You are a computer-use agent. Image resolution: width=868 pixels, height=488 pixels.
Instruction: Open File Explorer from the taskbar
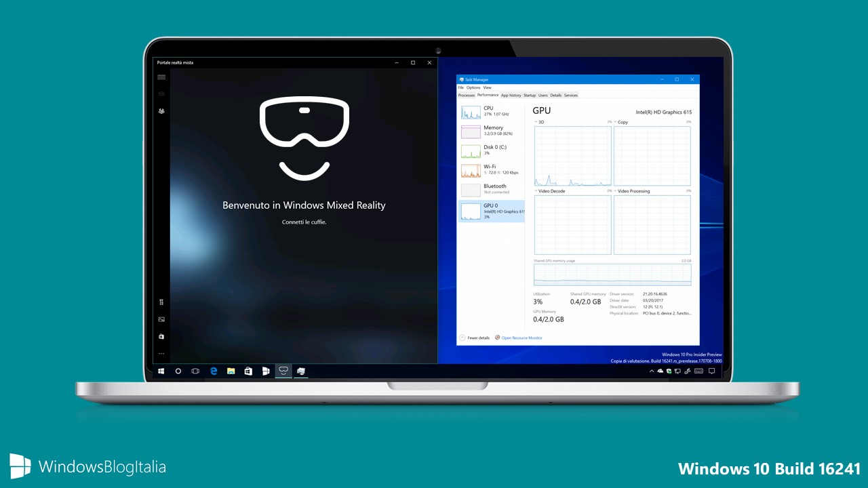click(x=231, y=371)
